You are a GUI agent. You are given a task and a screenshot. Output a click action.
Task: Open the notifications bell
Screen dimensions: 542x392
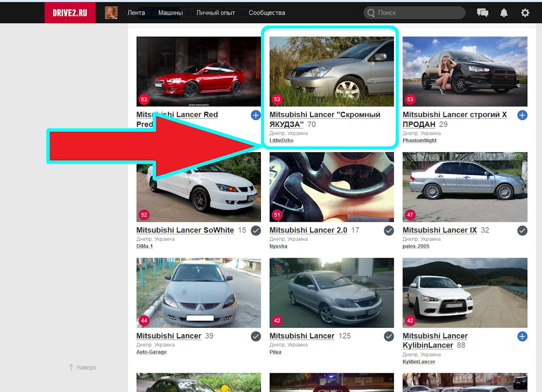coord(504,13)
